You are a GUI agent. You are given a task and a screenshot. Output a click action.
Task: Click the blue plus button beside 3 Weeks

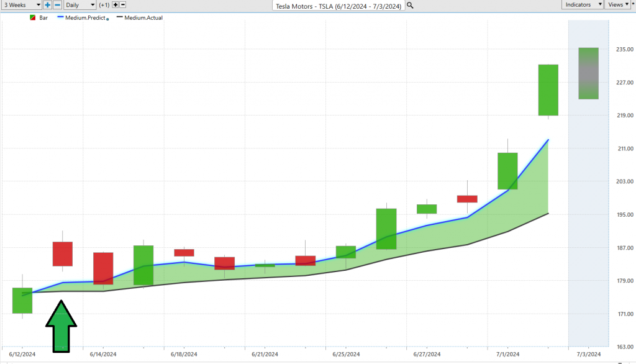click(x=47, y=5)
